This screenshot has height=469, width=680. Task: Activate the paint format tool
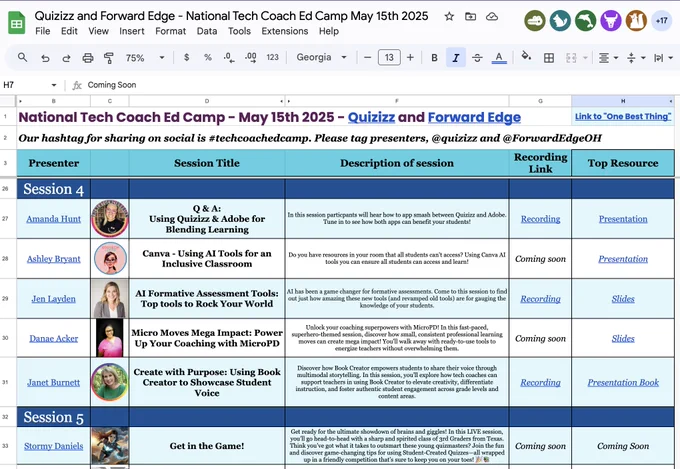pyautogui.click(x=108, y=58)
